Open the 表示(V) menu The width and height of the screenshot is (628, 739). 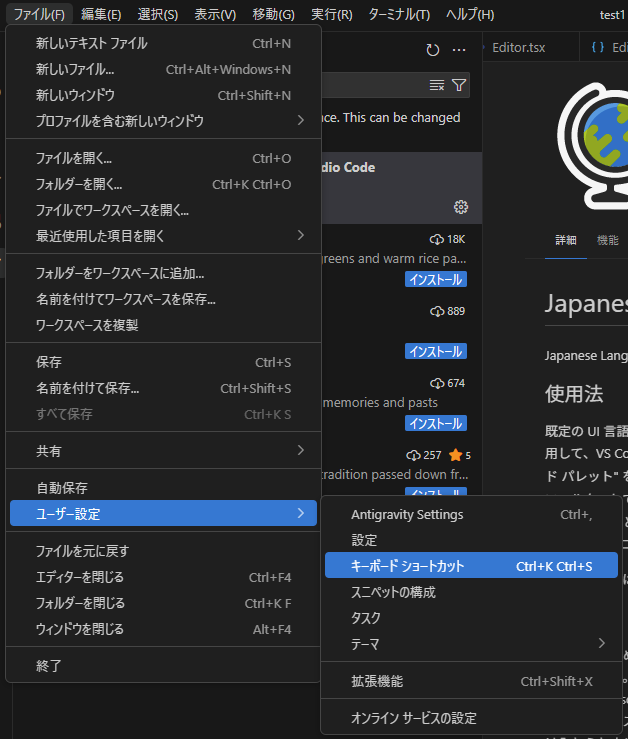click(x=215, y=15)
